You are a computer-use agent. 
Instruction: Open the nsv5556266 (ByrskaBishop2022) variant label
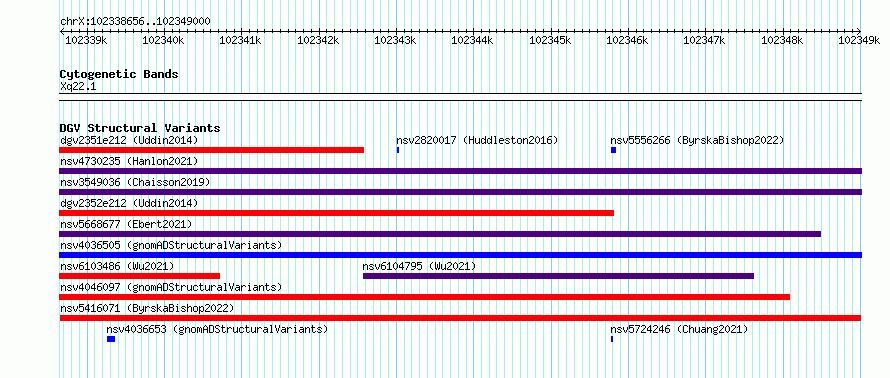pos(697,140)
